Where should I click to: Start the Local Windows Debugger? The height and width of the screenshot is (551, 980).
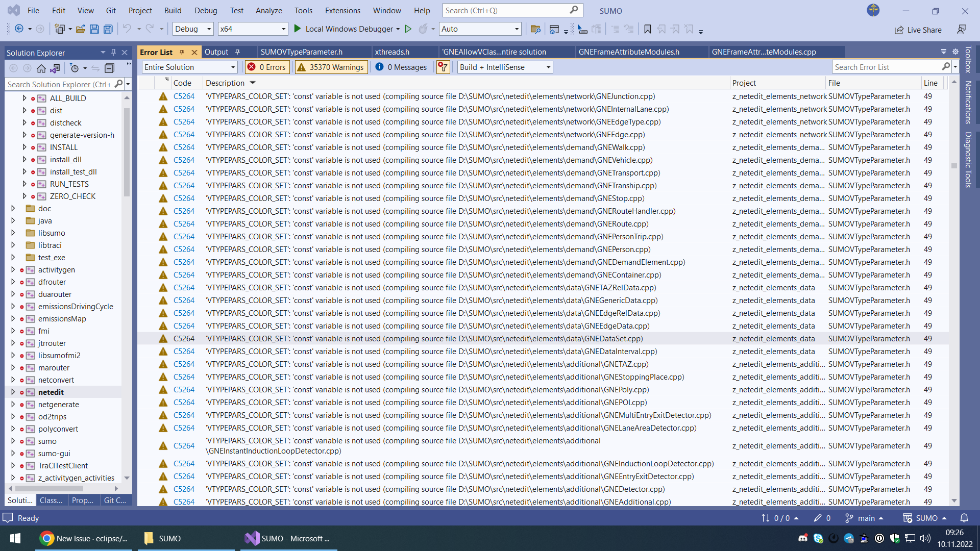(x=347, y=29)
